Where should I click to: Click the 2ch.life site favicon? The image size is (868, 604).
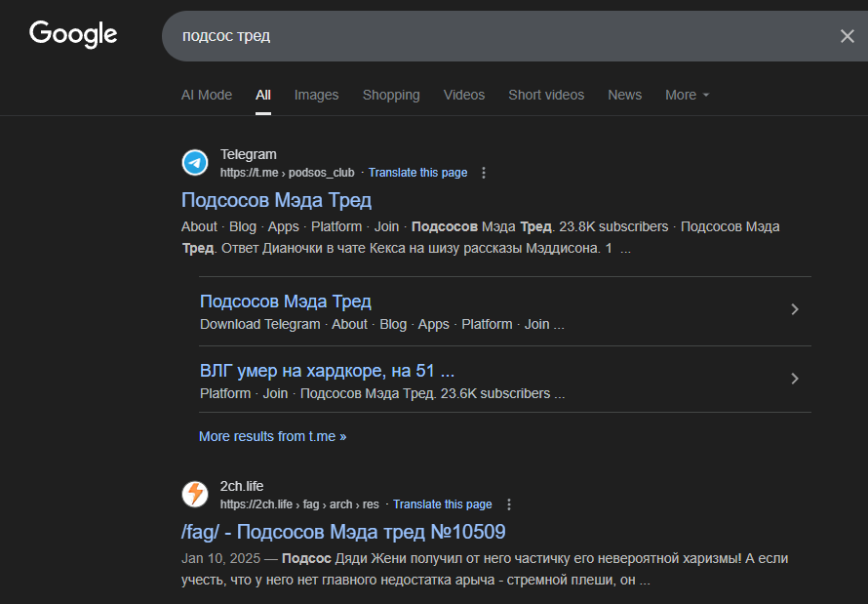coord(195,495)
